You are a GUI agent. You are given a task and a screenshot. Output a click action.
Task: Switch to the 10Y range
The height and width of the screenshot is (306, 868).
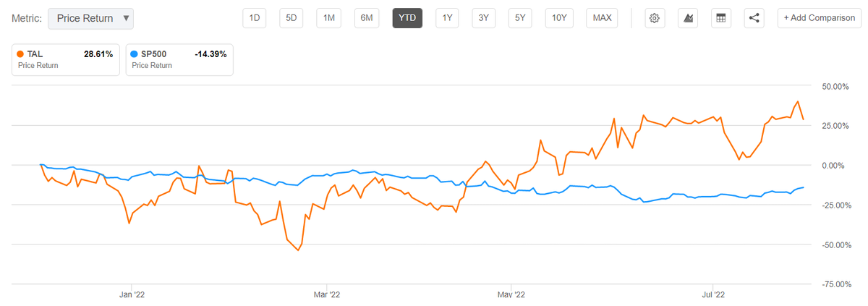coord(558,18)
